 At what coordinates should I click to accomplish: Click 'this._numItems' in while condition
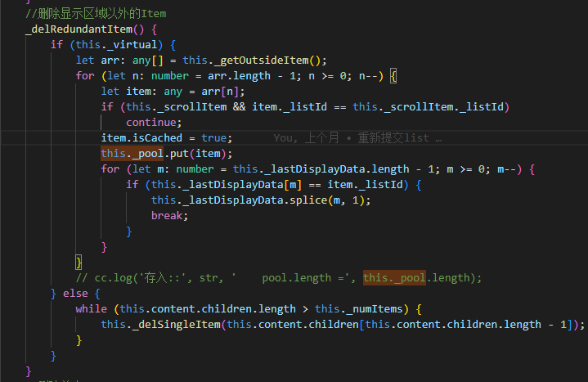pyautogui.click(x=358, y=309)
